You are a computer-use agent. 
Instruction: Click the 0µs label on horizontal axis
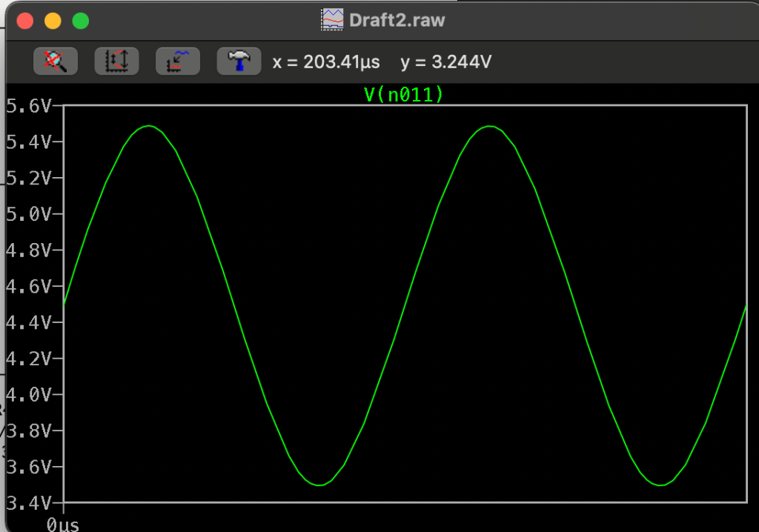tap(62, 525)
